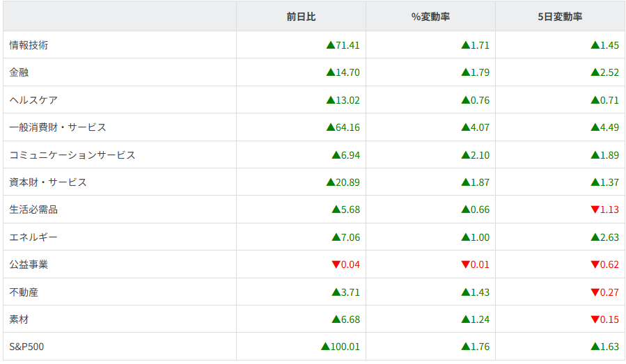This screenshot has height=364, width=626.
Task: Select the 情報技術 sector row label
Action: [29, 45]
